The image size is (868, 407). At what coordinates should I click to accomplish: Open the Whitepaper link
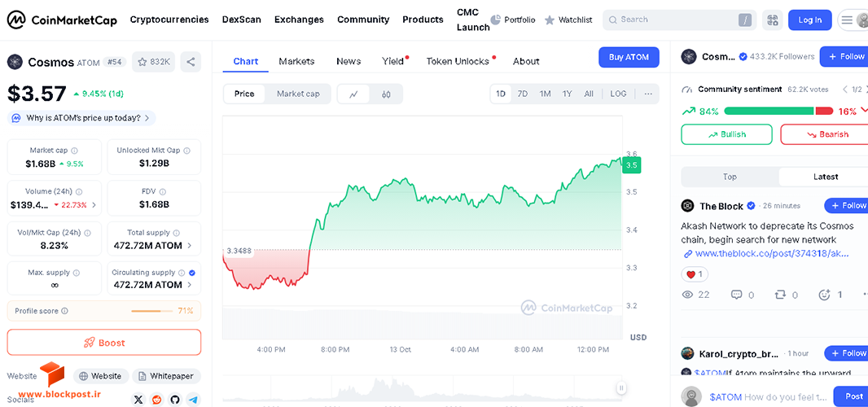click(x=166, y=376)
